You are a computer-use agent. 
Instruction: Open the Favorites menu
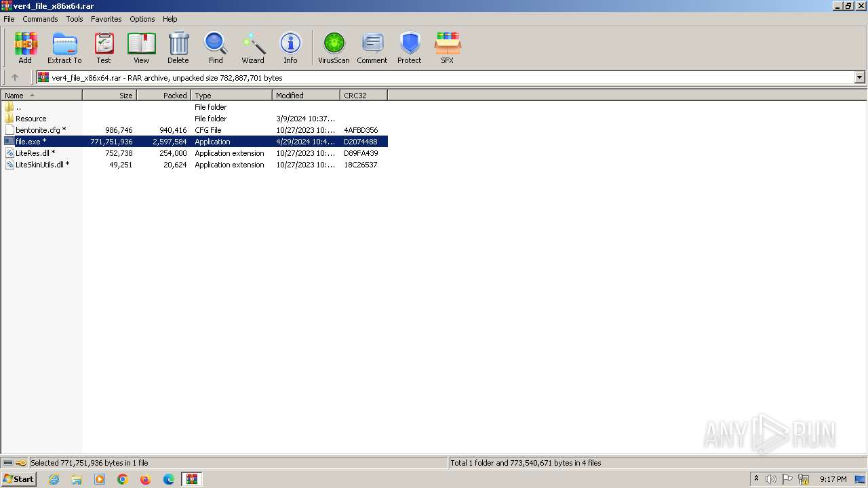pyautogui.click(x=106, y=19)
